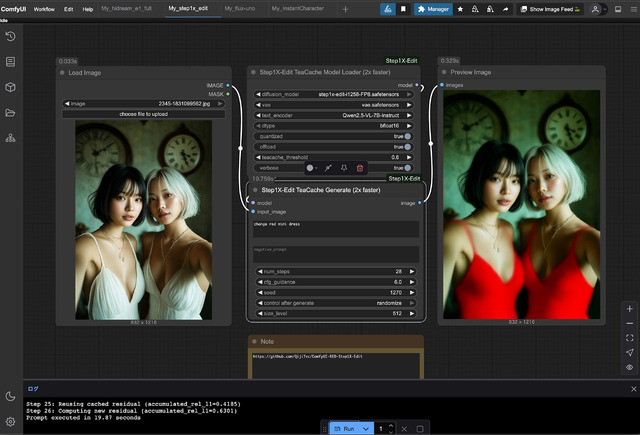Screen dimensions: 640x435
Task: Toggle offload switch in Model Loader
Action: click(x=407, y=147)
